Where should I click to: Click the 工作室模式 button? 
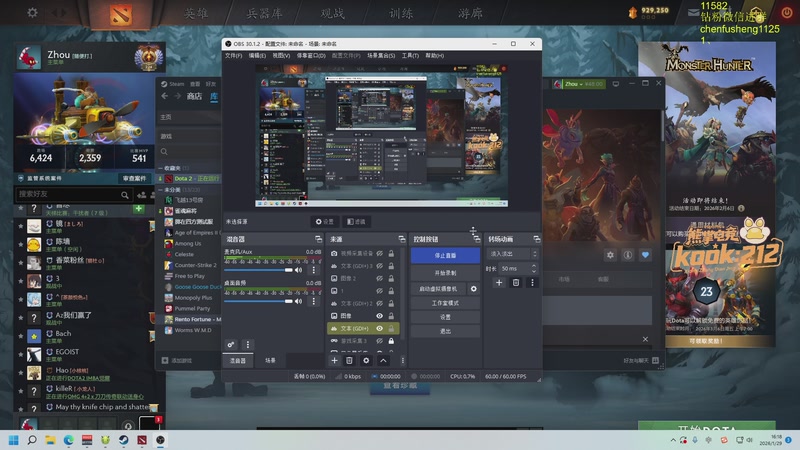click(x=445, y=303)
